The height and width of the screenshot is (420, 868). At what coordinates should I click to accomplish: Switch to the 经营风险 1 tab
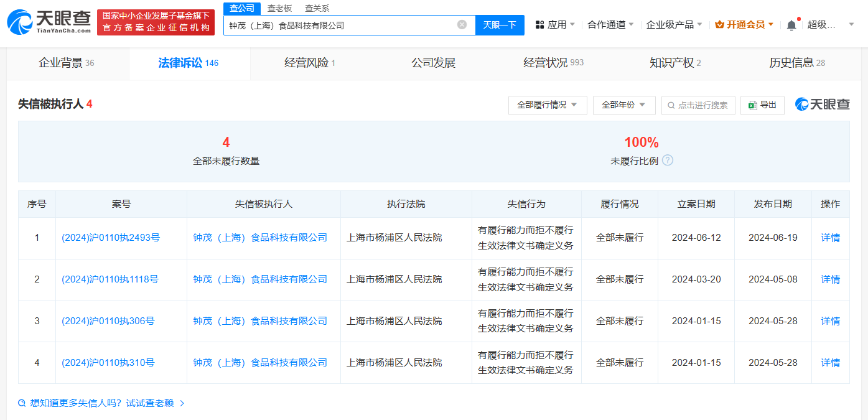pyautogui.click(x=310, y=63)
